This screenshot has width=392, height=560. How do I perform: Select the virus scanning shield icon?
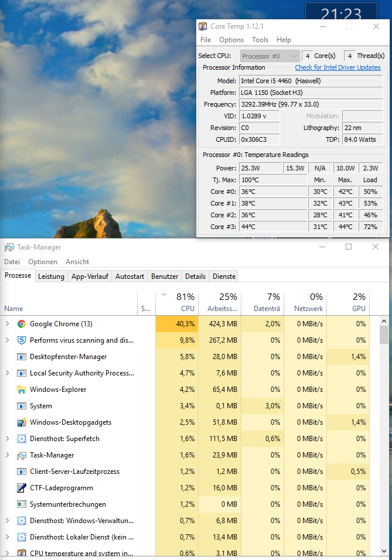(22, 340)
